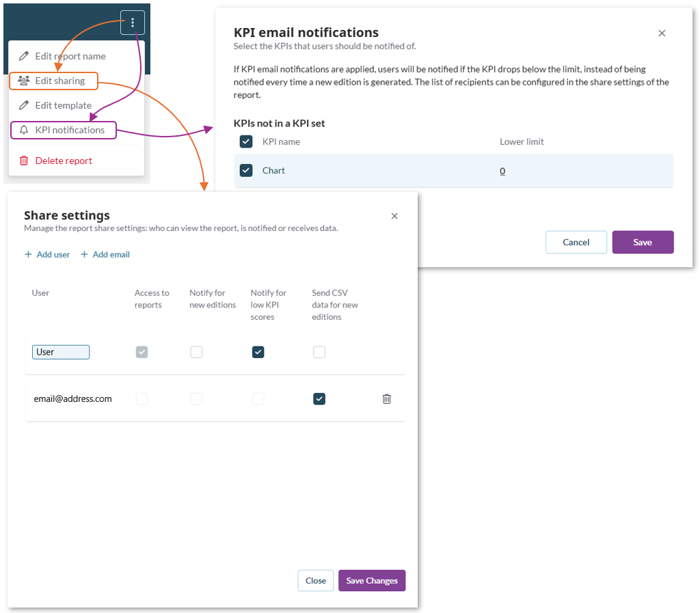This screenshot has width=700, height=613.
Task: Toggle Access to reports checkbox for User
Action: pyautogui.click(x=142, y=352)
